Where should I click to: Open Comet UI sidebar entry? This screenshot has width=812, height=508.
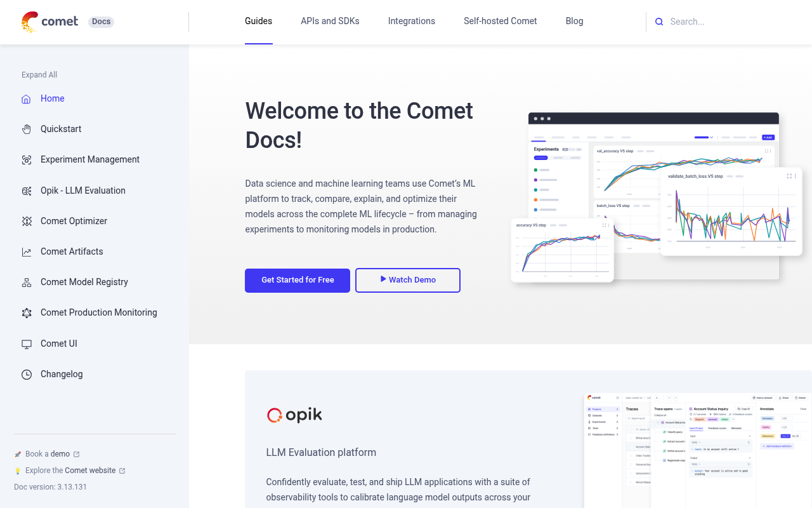59,344
